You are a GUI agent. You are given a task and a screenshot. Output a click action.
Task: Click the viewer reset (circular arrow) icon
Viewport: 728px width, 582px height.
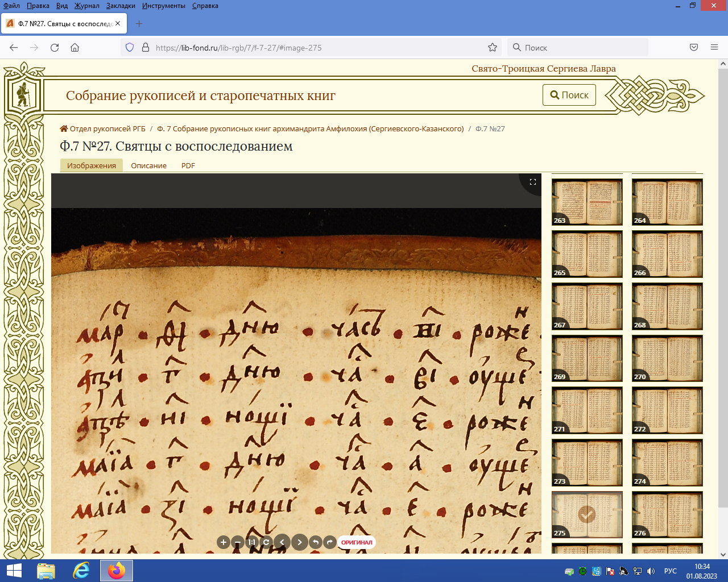266,542
